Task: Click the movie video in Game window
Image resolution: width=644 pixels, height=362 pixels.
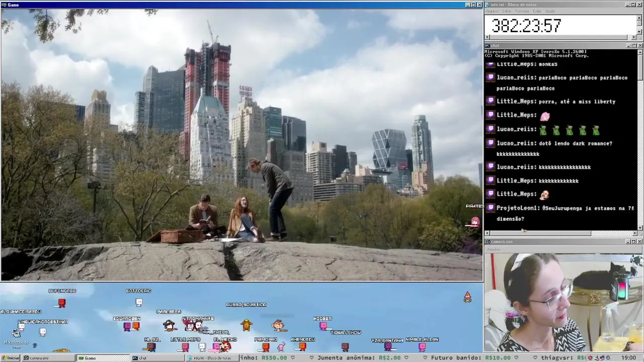Action: pyautogui.click(x=242, y=145)
